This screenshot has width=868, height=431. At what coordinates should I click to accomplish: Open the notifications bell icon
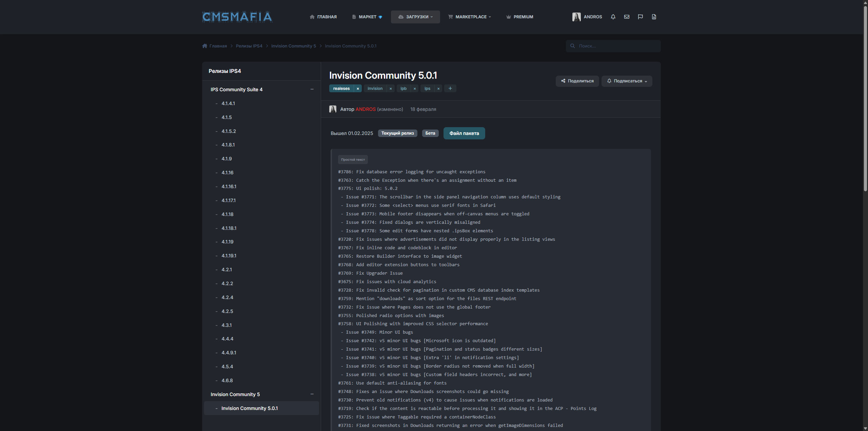(x=613, y=17)
